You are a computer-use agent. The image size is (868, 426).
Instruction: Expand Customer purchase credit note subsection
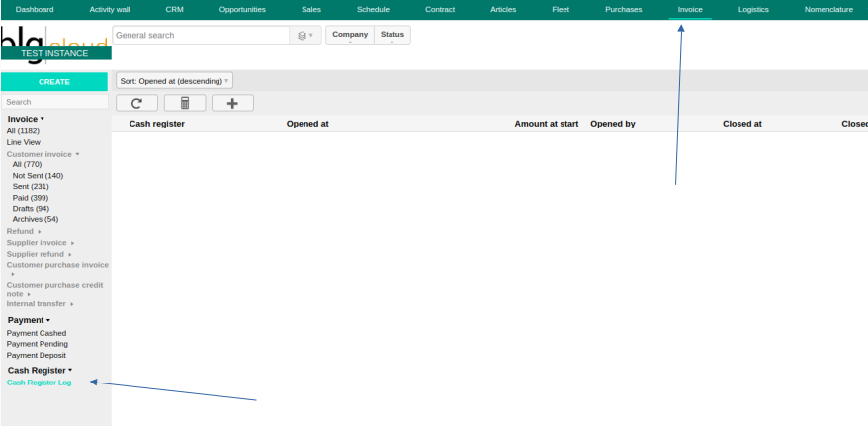tap(54, 289)
